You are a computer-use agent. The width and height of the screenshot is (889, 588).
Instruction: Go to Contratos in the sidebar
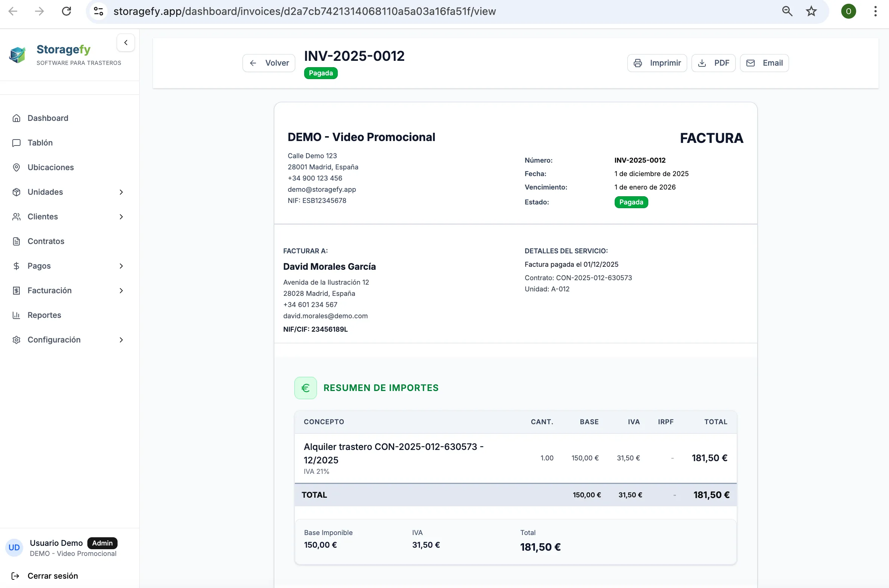[x=46, y=241]
